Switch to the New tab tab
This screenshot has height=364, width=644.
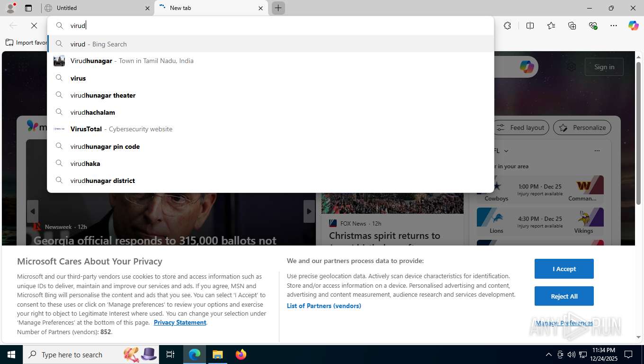211,8
